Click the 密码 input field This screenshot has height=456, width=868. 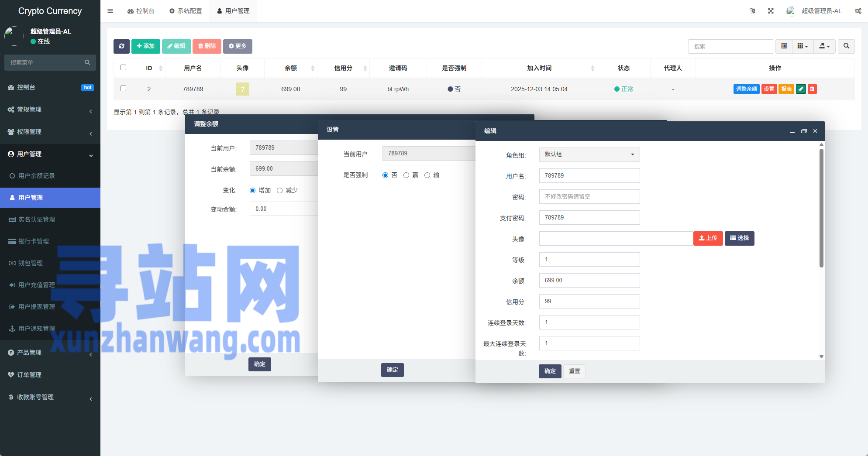pyautogui.click(x=589, y=196)
